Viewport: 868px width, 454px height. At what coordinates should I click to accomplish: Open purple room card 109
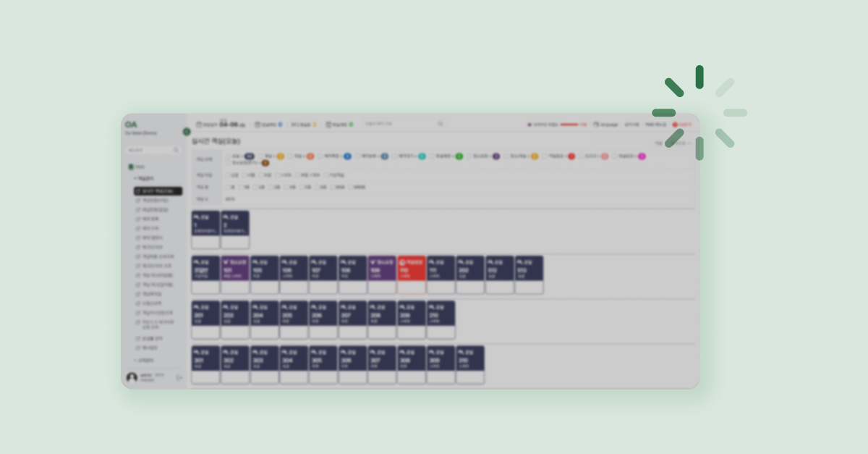click(382, 274)
